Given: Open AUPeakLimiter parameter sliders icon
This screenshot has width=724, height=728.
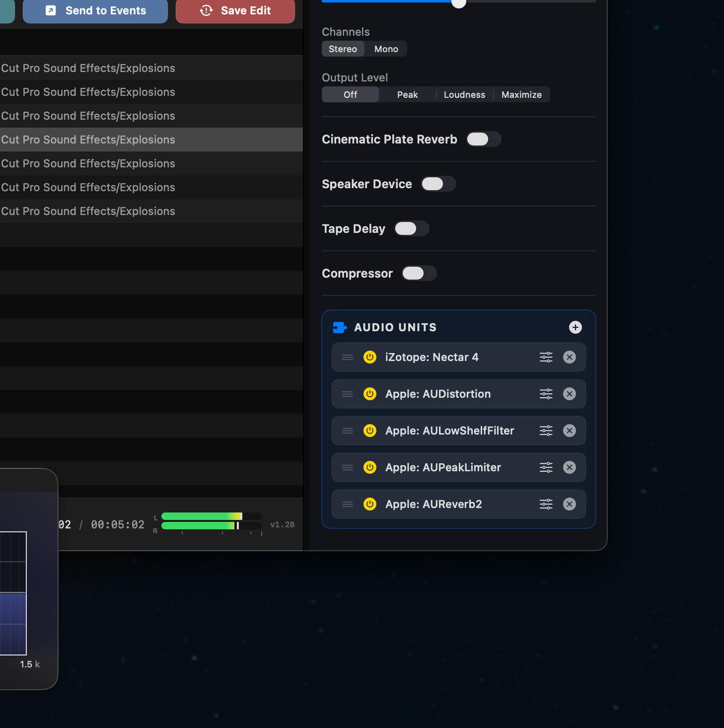Looking at the screenshot, I should 546,467.
